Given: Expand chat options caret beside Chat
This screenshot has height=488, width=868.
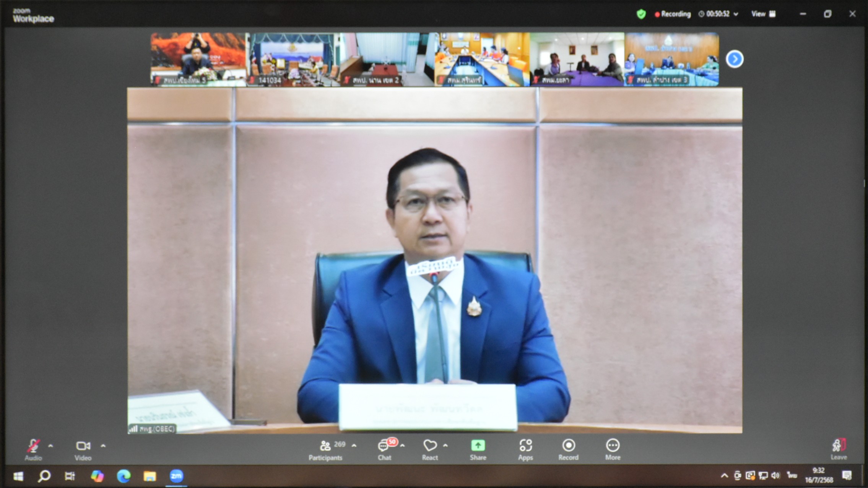Looking at the screenshot, I should [402, 446].
